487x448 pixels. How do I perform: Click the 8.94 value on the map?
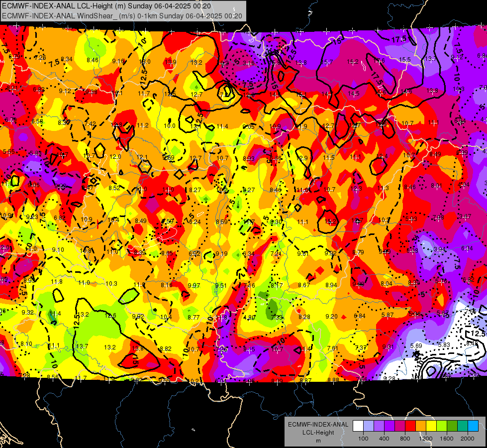click(x=331, y=285)
